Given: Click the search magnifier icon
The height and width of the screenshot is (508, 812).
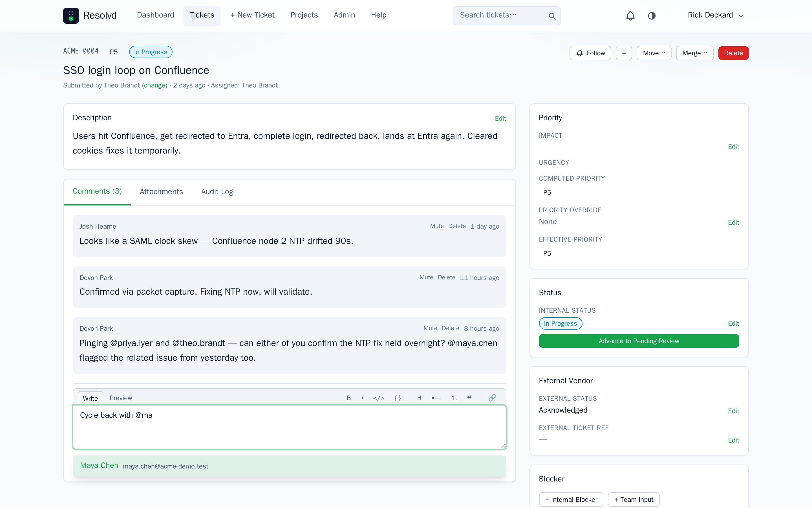Looking at the screenshot, I should point(552,16).
